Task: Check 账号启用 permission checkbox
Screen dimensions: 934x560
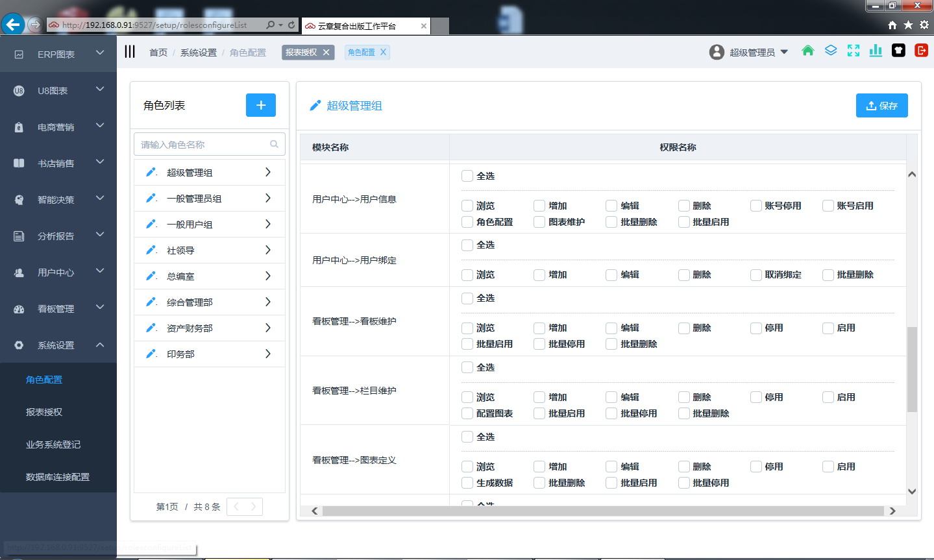Action: click(828, 206)
